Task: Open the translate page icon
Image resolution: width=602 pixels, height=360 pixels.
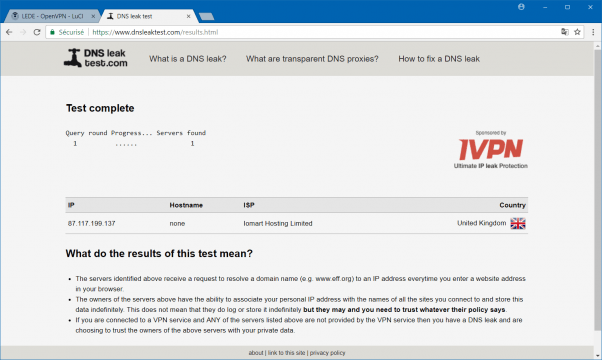Action: [565, 32]
